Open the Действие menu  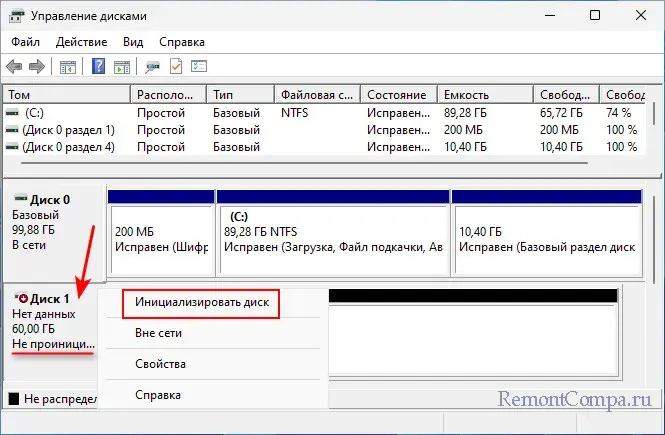[x=81, y=42]
